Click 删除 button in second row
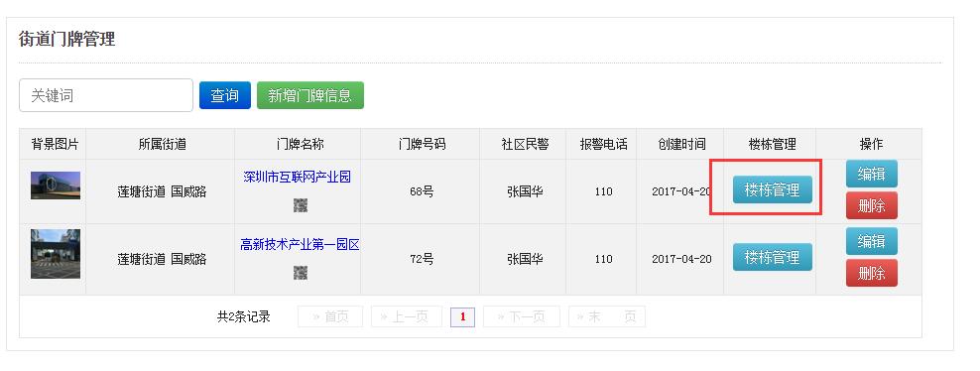 871,273
